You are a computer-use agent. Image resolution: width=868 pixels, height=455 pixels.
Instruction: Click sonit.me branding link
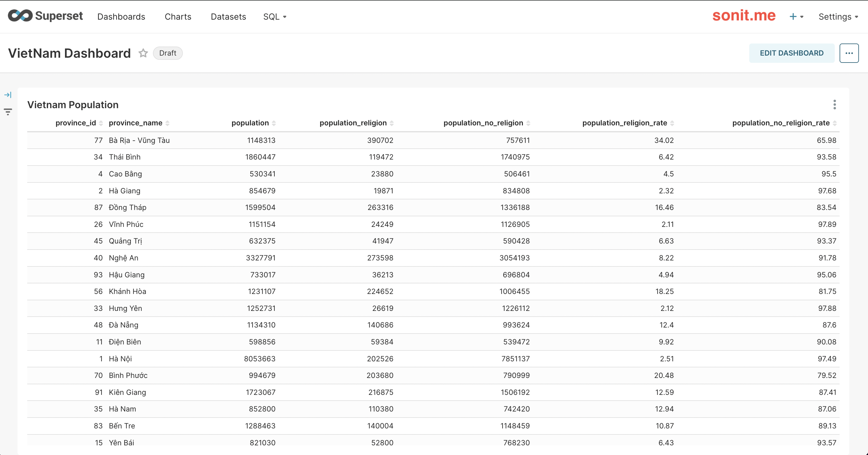click(x=744, y=16)
